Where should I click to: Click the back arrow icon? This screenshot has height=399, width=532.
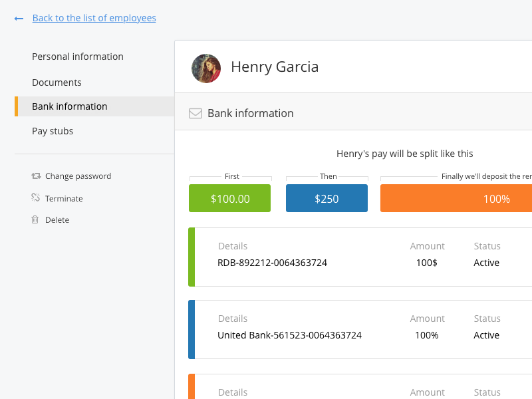click(x=19, y=18)
